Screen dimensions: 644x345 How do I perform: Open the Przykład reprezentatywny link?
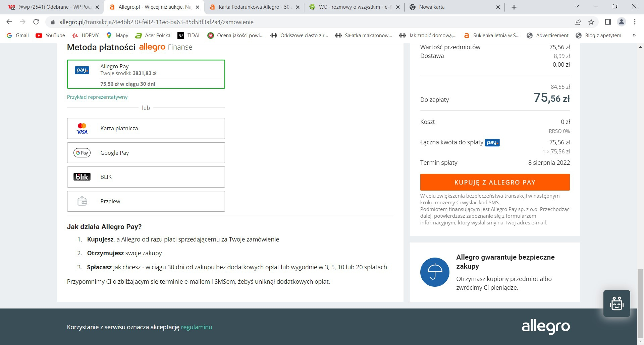point(97,97)
